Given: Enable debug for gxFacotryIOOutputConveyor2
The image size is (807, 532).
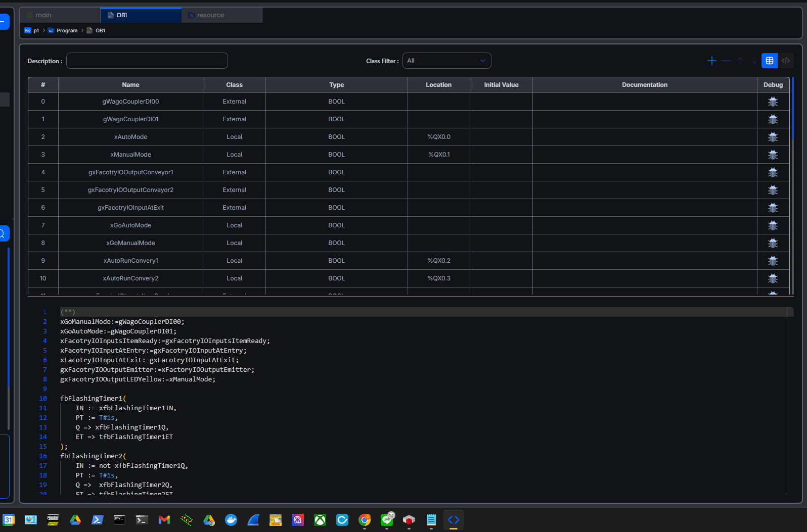Looking at the screenshot, I should click(773, 190).
